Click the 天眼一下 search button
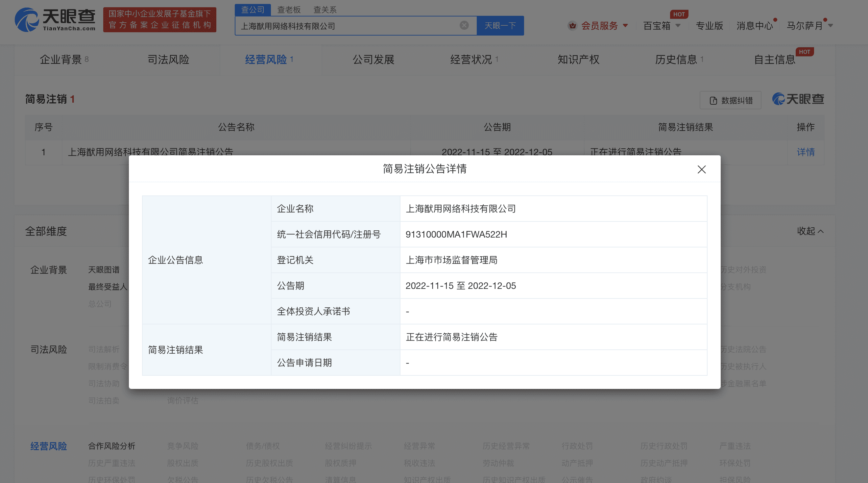This screenshot has width=868, height=483. [500, 26]
